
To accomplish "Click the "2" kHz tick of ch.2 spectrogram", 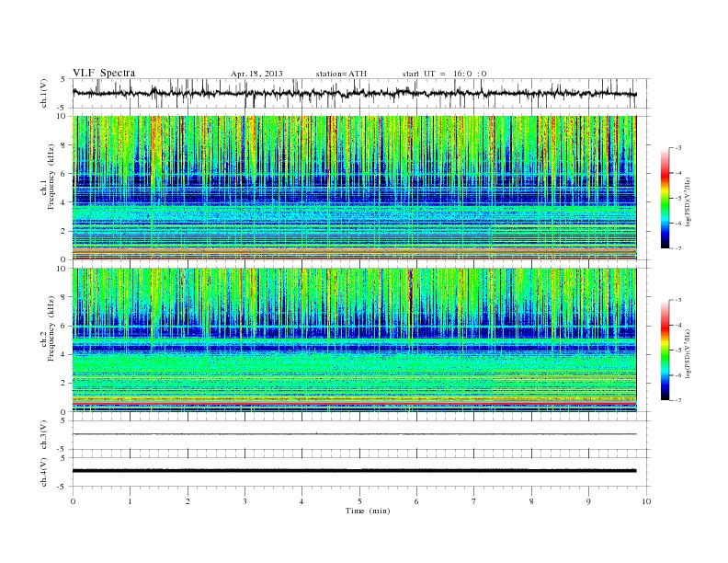I will (x=63, y=384).
